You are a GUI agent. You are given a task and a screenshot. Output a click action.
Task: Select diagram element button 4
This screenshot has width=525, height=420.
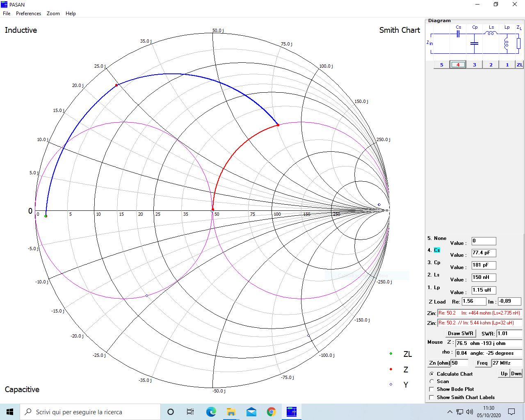[458, 65]
